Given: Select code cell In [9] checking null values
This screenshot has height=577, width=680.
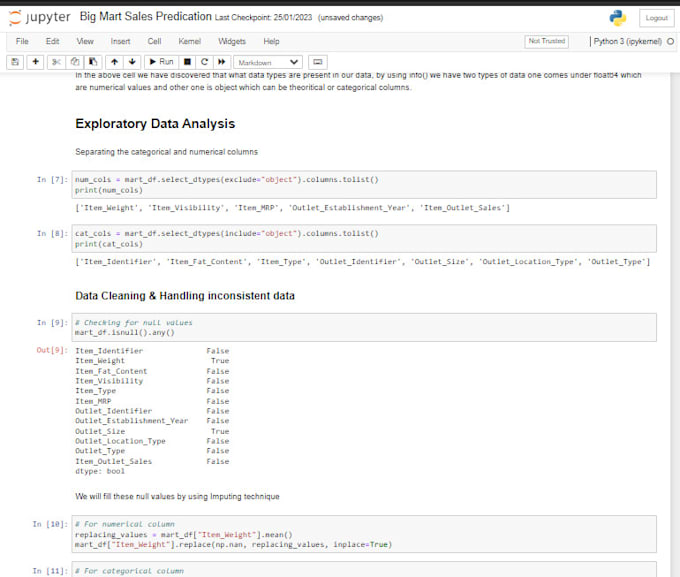Looking at the screenshot, I should (x=364, y=328).
